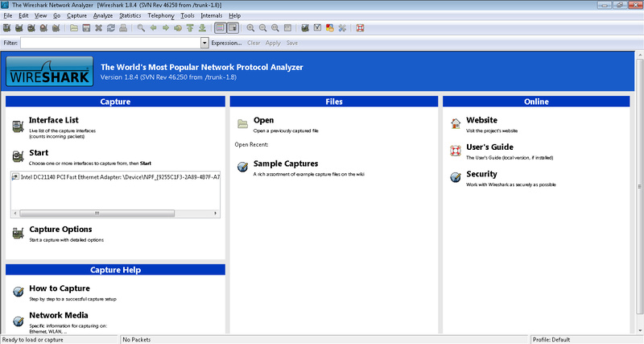
Task: Open the How to Capture help
Action: coord(60,288)
